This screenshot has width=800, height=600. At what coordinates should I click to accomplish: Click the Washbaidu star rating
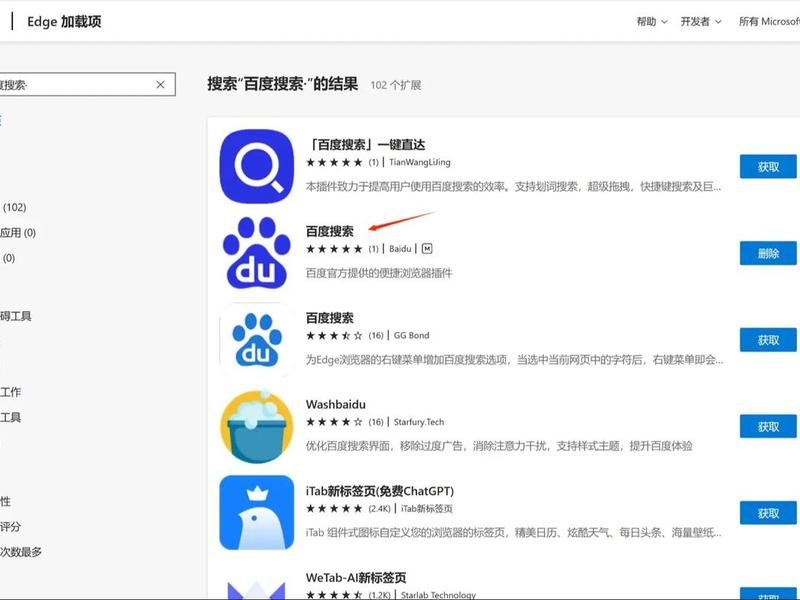point(334,422)
